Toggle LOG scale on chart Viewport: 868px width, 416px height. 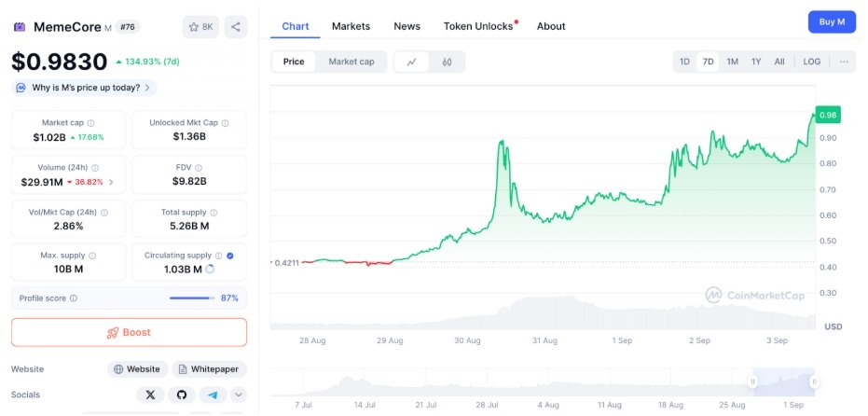(x=812, y=62)
